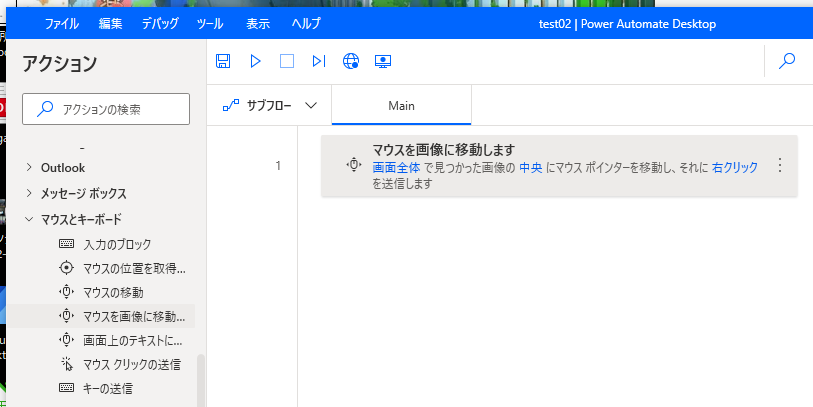The width and height of the screenshot is (813, 407).
Task: Run next action with the step icon
Action: click(319, 61)
